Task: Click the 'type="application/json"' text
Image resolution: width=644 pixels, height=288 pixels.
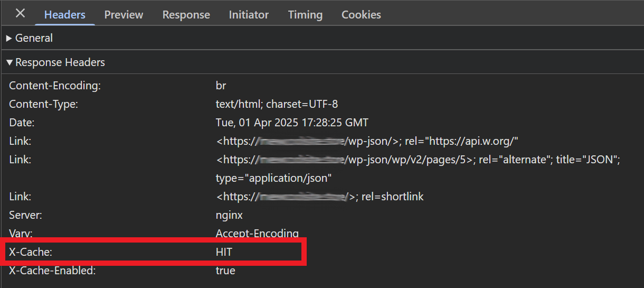Action: point(273,178)
